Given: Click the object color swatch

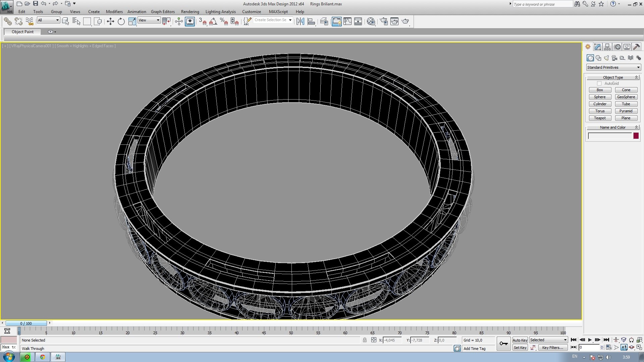Looking at the screenshot, I should pyautogui.click(x=636, y=136).
